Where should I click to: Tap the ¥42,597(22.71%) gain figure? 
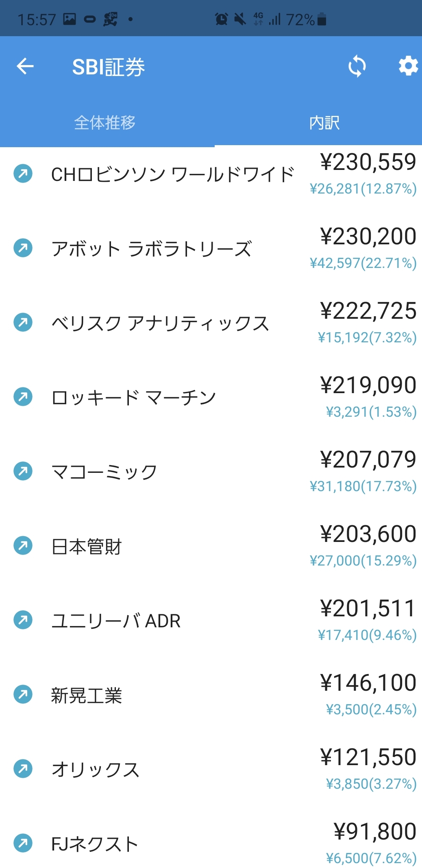[x=363, y=263]
